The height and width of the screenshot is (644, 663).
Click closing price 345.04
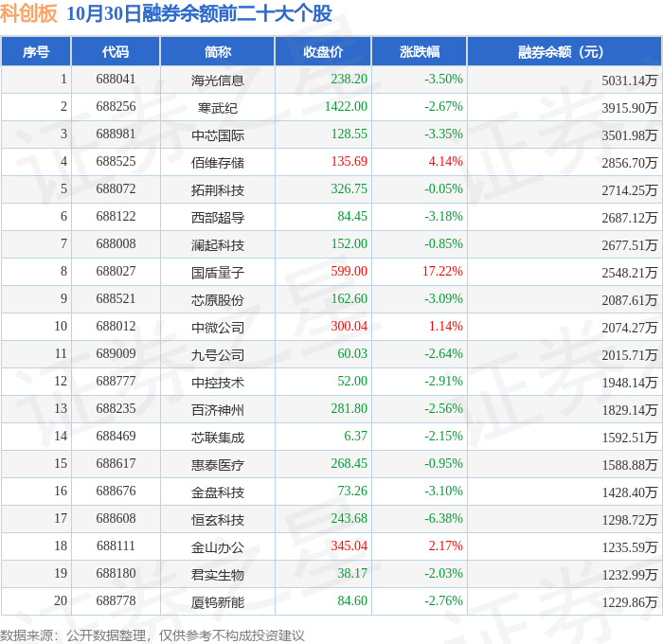click(349, 546)
